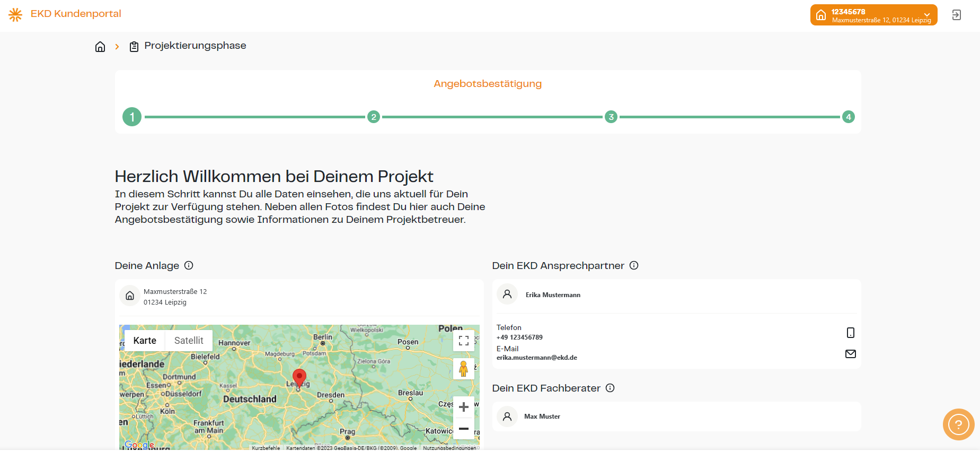Show info for Deine Anlage
This screenshot has width=980, height=451.
189,265
